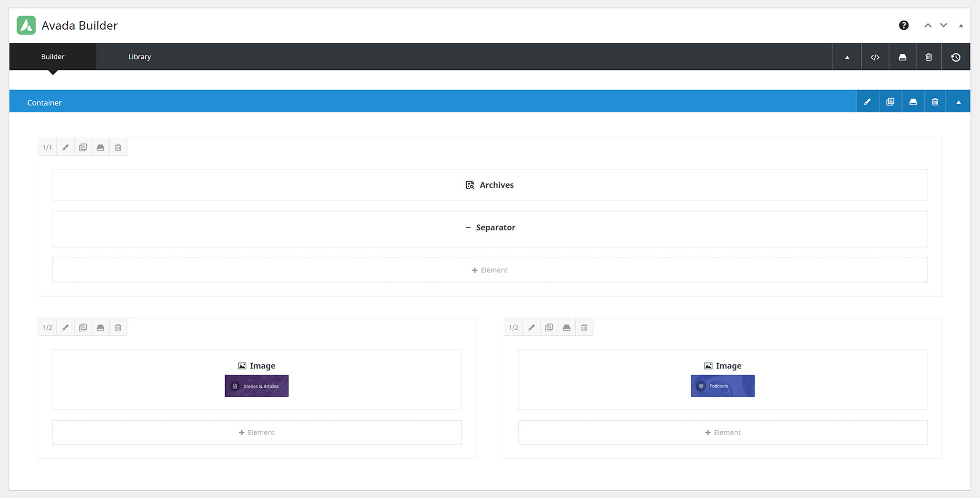
Task: Save the page layout to library
Action: [x=902, y=57]
